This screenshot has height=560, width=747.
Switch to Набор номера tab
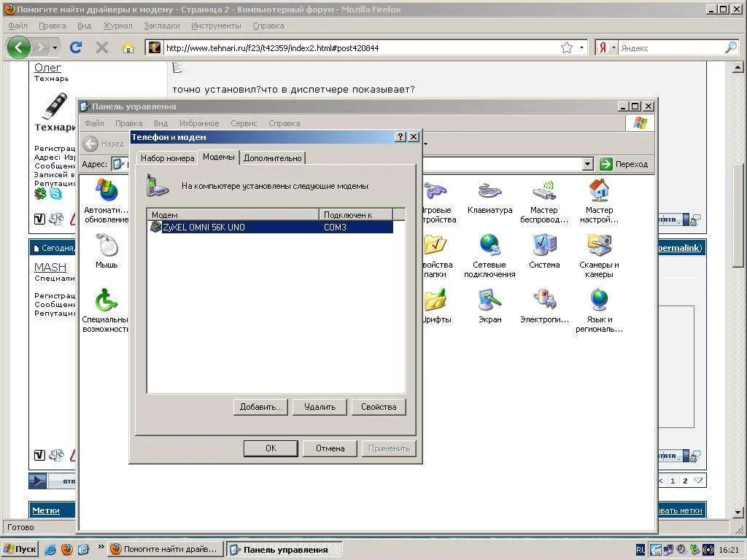pos(167,158)
